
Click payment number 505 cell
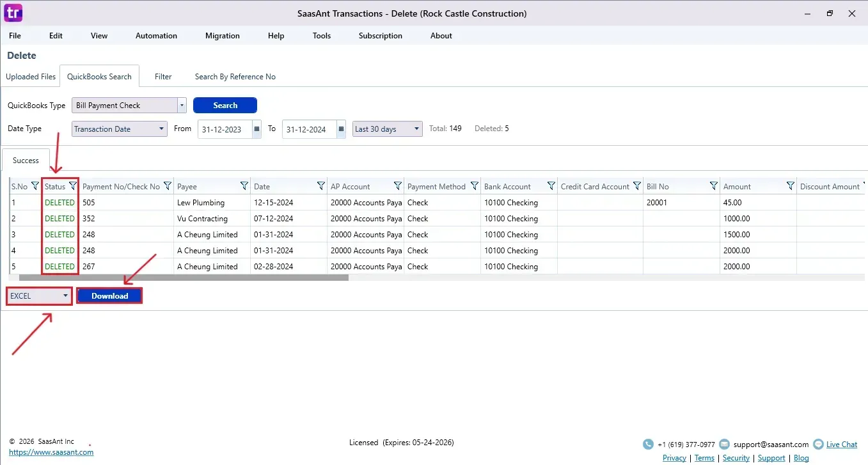(126, 202)
